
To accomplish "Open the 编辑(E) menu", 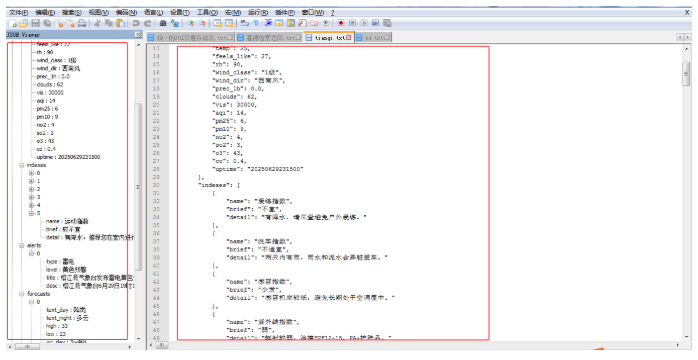I will click(45, 12).
